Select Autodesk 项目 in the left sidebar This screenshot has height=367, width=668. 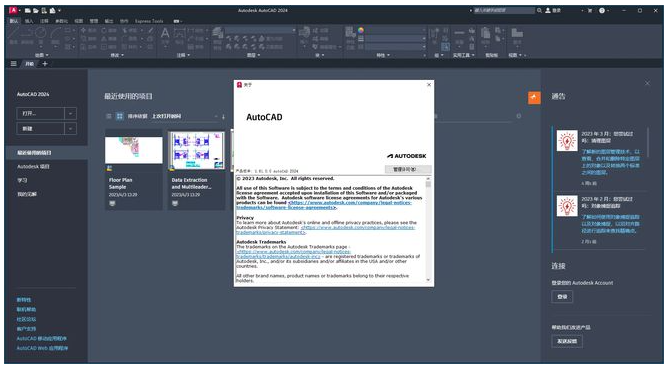point(34,166)
